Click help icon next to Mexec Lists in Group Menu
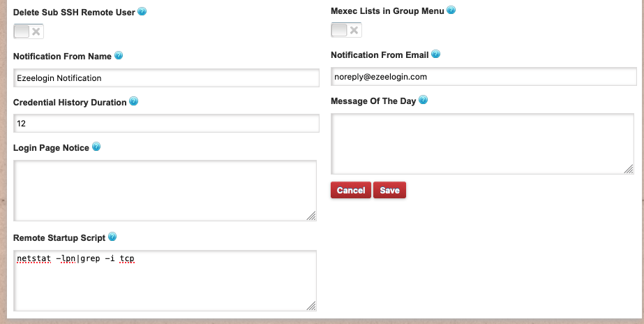Viewport: 644px width, 324px height. [451, 10]
